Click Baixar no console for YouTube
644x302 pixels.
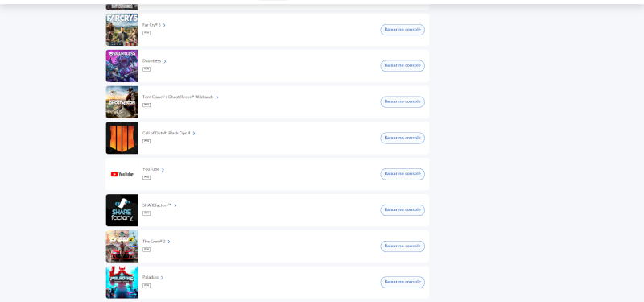(402, 174)
